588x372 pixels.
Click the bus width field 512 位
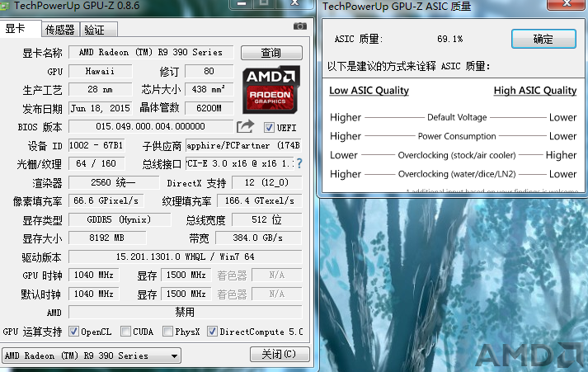pos(267,219)
